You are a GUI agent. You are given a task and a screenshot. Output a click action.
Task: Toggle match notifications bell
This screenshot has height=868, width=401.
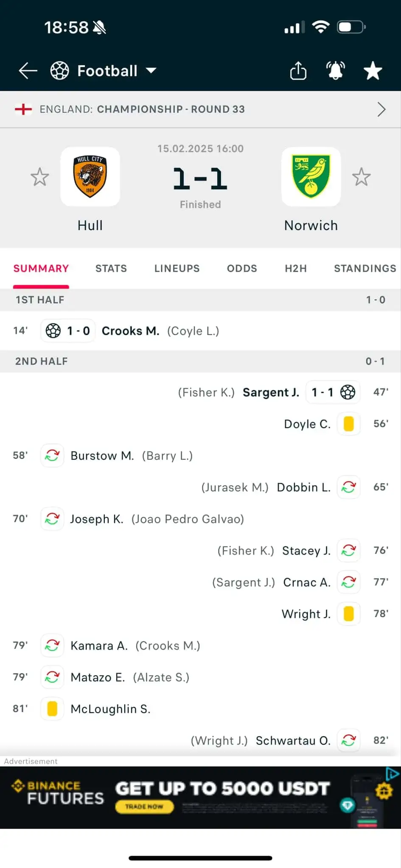(335, 71)
